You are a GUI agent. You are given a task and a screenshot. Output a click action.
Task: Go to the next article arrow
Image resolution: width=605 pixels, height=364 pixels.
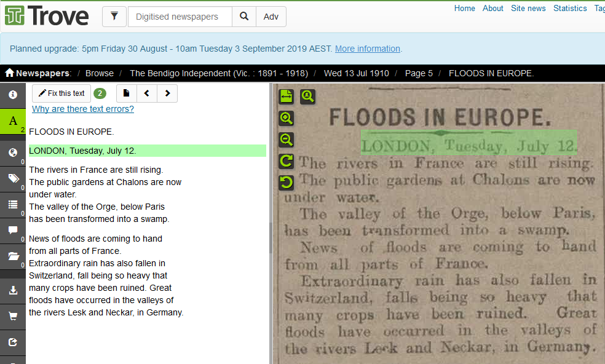167,93
